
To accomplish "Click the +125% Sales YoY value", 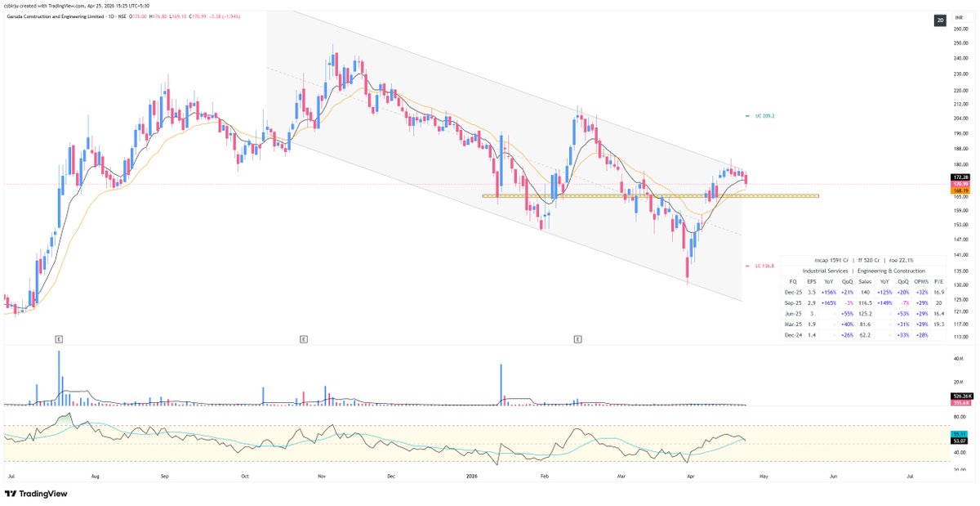I will click(884, 291).
